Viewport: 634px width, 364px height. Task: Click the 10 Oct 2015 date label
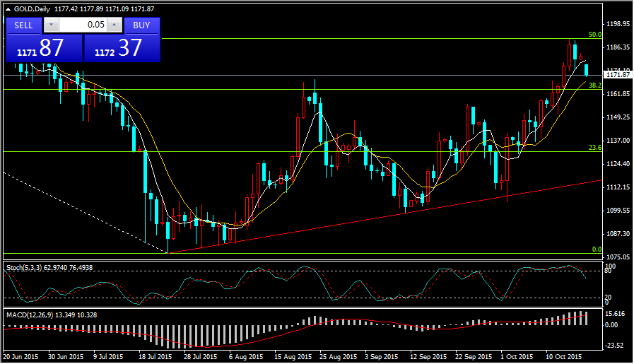pyautogui.click(x=564, y=357)
